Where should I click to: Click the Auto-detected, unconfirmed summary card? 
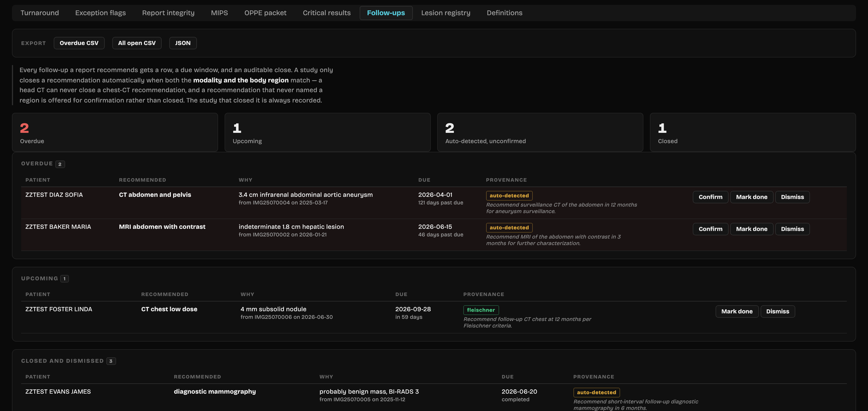click(x=540, y=132)
